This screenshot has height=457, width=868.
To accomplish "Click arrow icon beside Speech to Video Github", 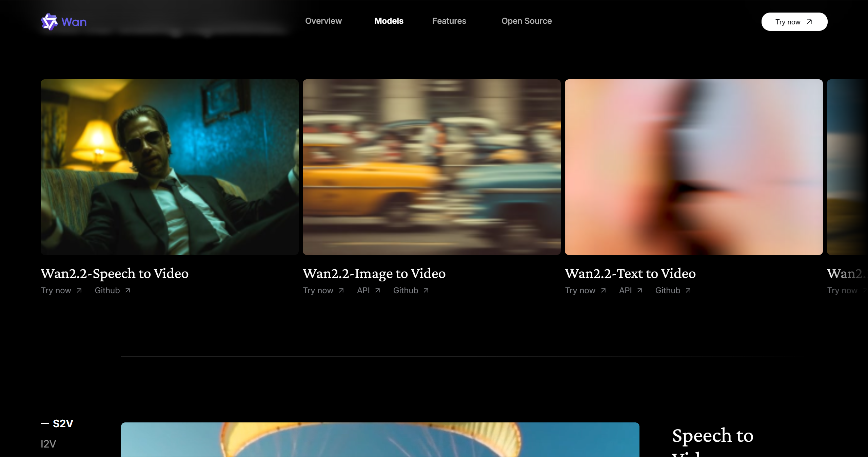I will click(x=128, y=290).
